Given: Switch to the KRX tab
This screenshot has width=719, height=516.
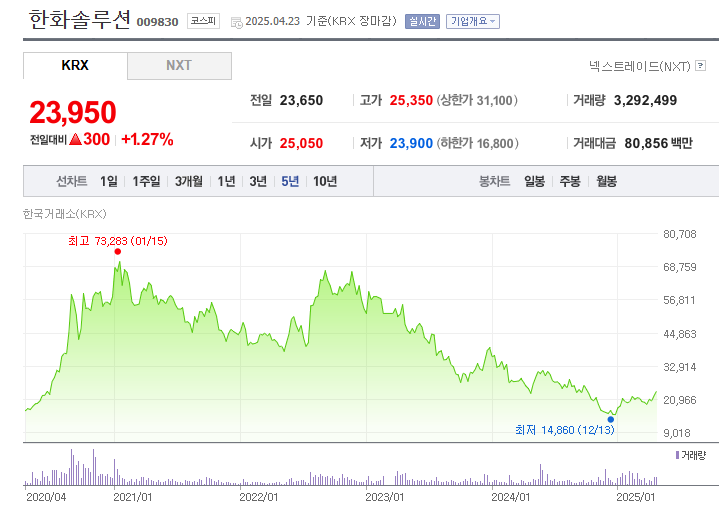Looking at the screenshot, I should point(75,66).
